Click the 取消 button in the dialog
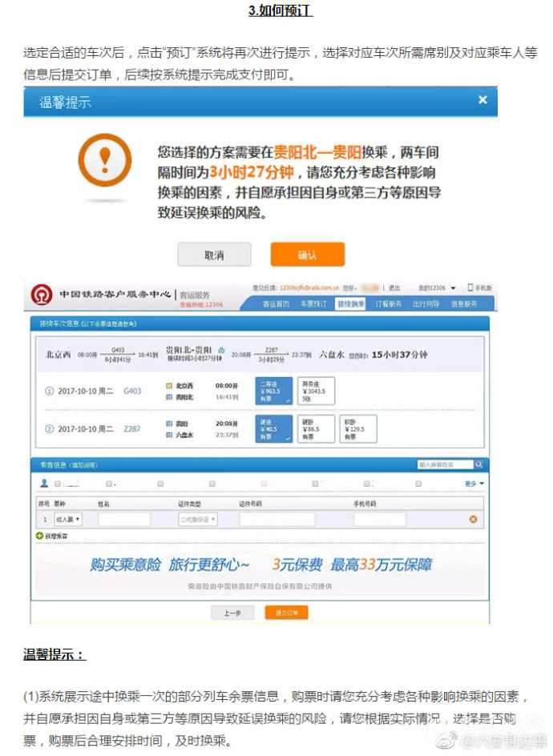Viewport: 553px width, 756px height. pos(214,255)
